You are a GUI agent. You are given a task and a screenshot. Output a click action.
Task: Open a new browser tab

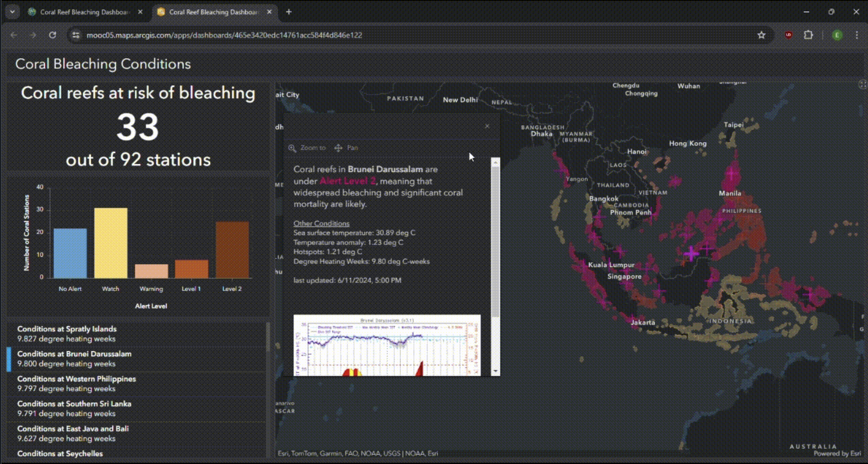(x=289, y=12)
